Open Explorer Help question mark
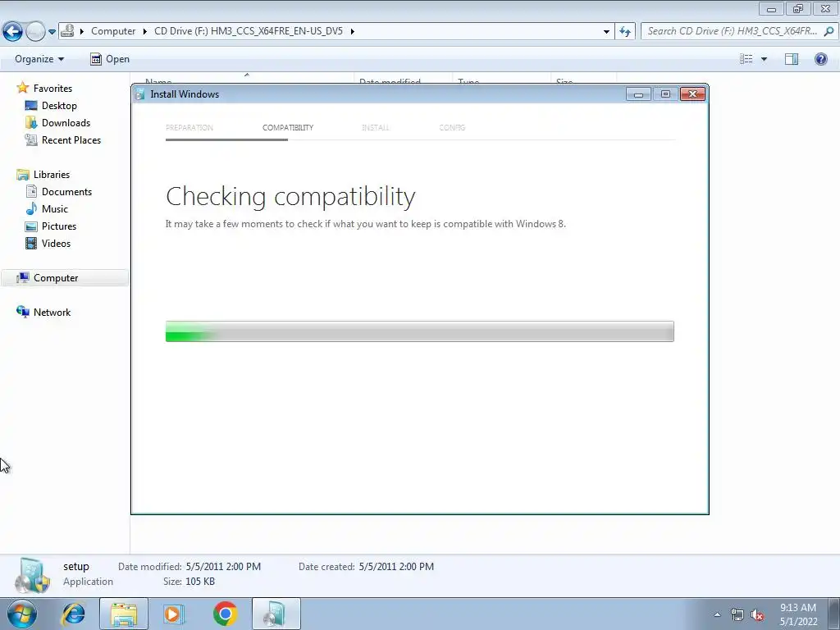Viewport: 840px width, 630px height. (x=820, y=59)
